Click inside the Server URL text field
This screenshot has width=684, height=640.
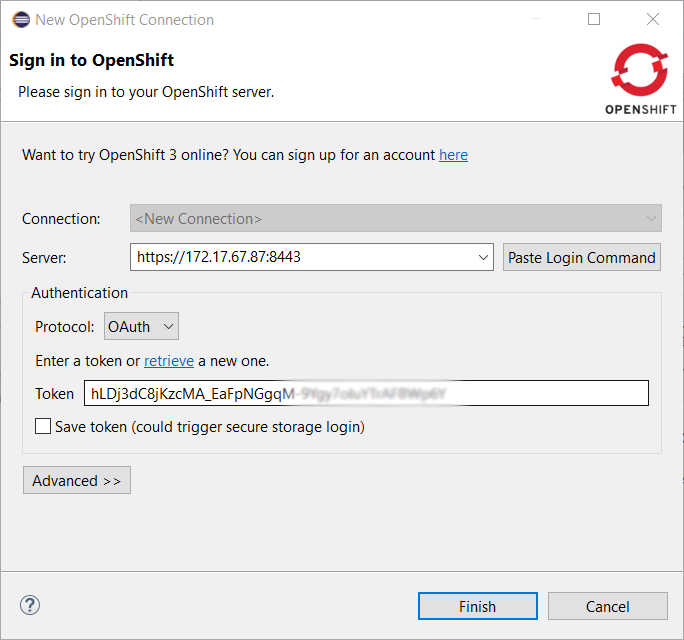tap(300, 257)
